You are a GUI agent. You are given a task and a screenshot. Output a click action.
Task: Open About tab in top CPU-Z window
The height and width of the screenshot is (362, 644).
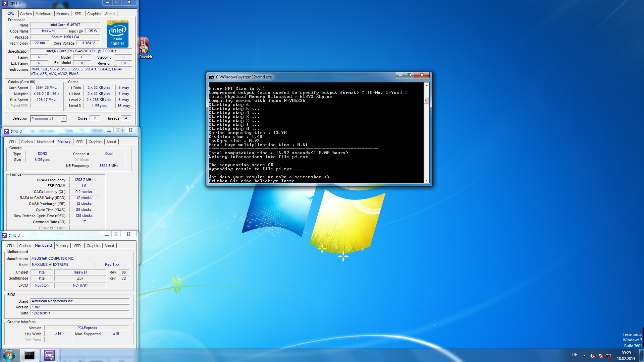(x=110, y=14)
